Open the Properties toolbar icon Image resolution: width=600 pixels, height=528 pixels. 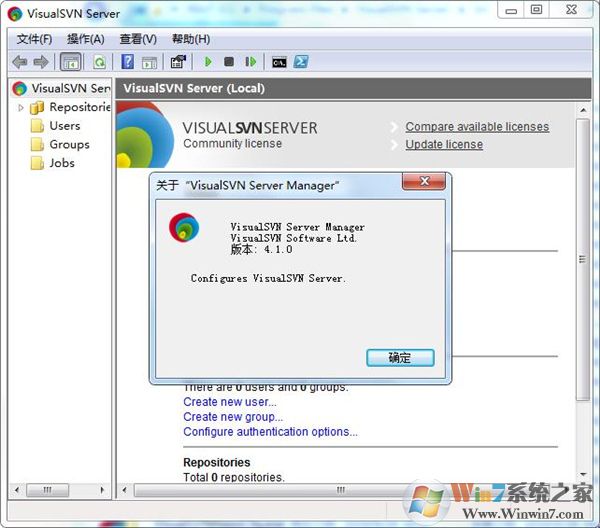pos(178,62)
